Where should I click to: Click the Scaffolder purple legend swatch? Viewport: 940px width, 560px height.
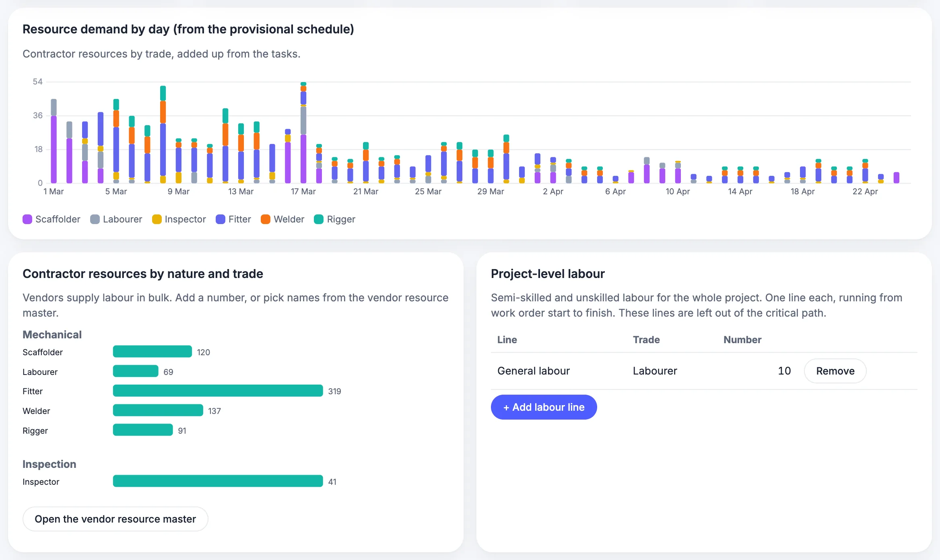tap(27, 219)
